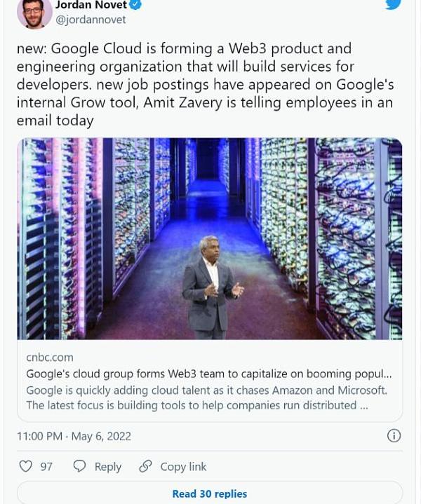Select the Copy link text
This screenshot has height=504, width=421.
(183, 466)
